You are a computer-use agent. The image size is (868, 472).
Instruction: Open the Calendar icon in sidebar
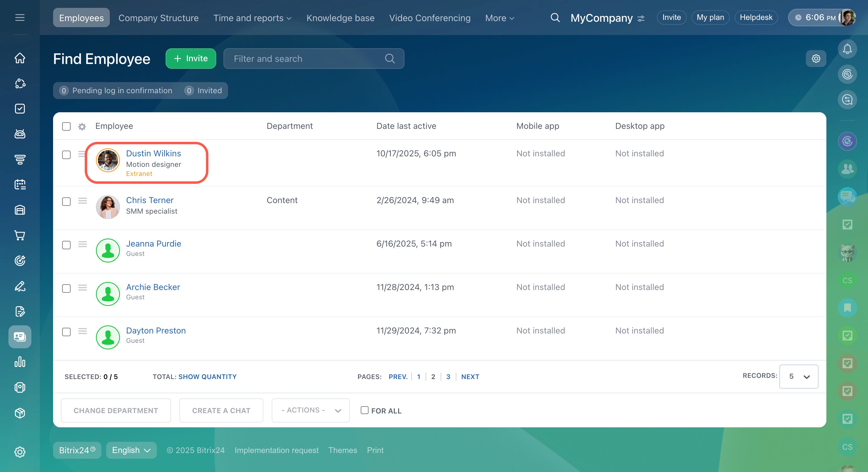20,184
